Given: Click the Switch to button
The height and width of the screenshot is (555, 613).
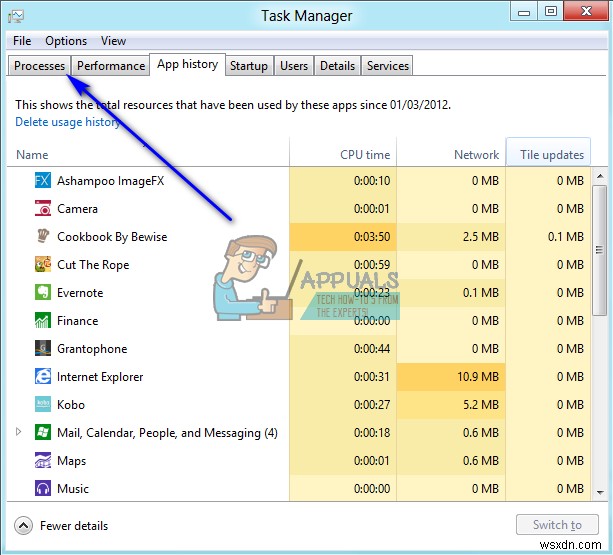Looking at the screenshot, I should [557, 525].
